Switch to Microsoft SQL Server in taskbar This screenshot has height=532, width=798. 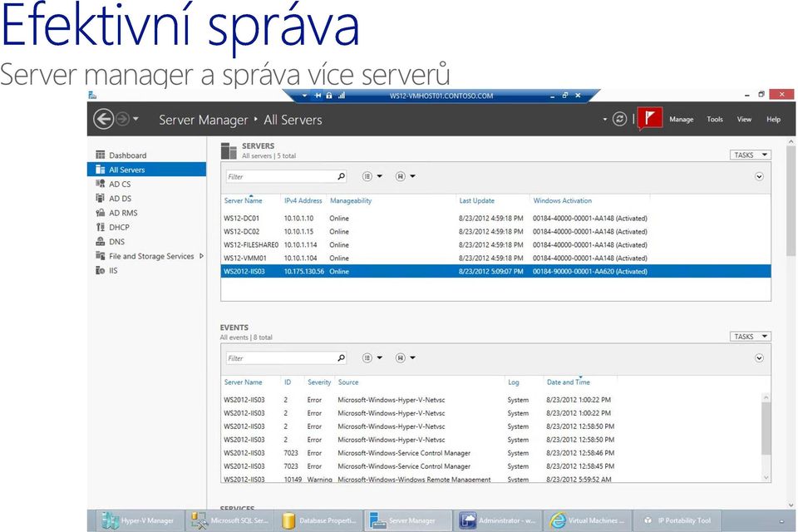click(229, 520)
